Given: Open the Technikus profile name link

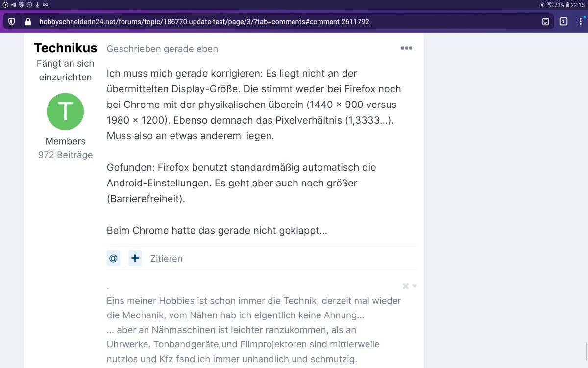Looking at the screenshot, I should click(66, 48).
